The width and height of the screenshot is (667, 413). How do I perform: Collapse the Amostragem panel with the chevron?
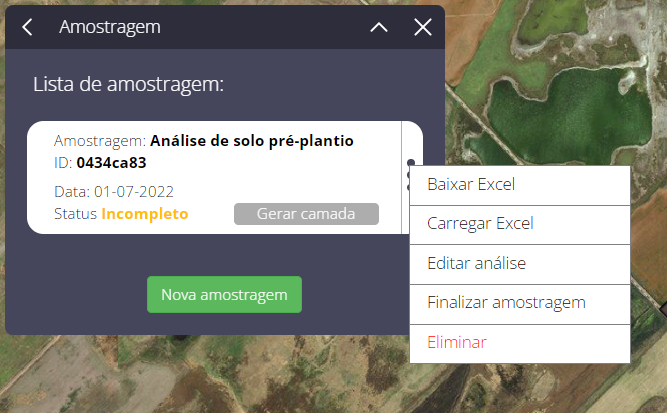pos(379,28)
